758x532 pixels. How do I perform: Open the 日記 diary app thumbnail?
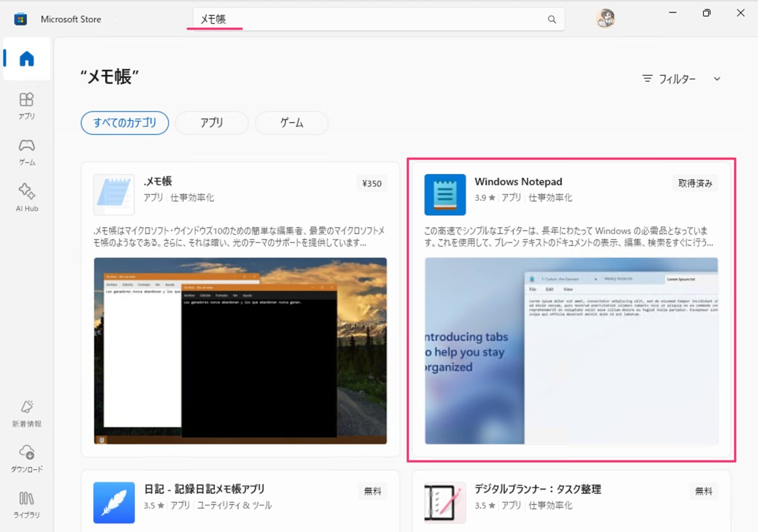[x=114, y=502]
